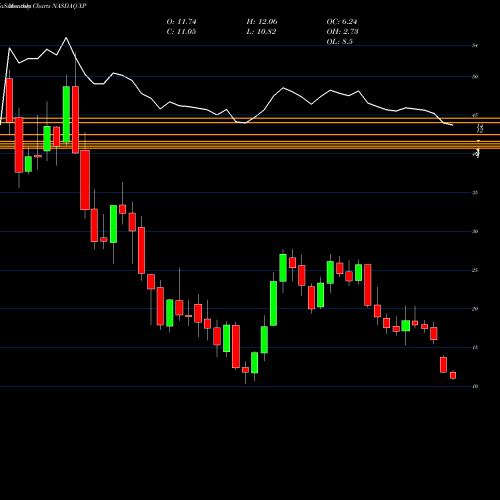Click the 30 price axis label

pos(475,231)
